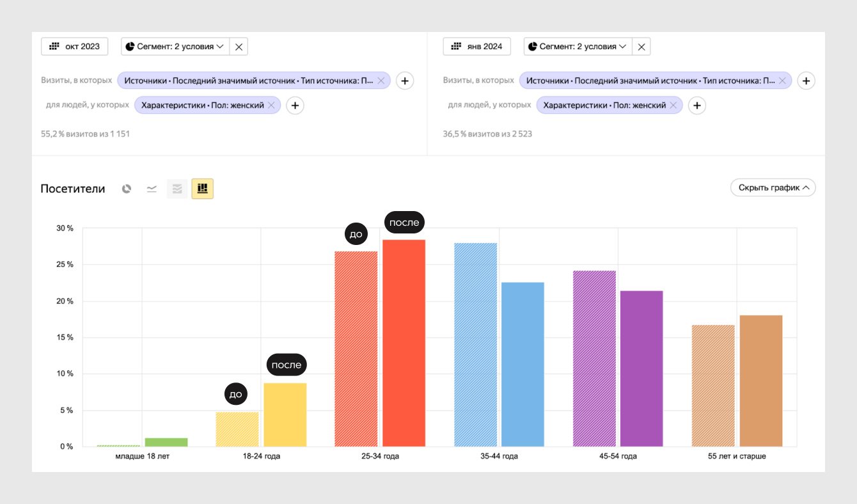Viewport: 857px width, 504px height.
Task: Open right 'Сегмент: 2 условия' dropdown
Action: click(578, 47)
